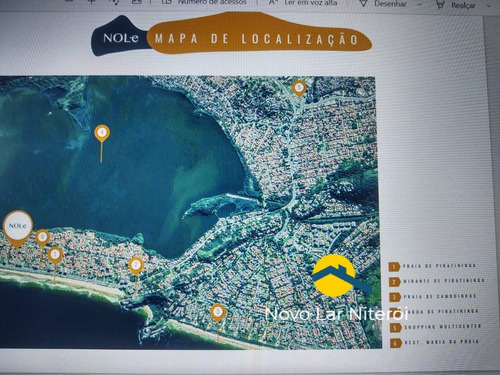Select legend text 'PRAIA DE CAMBOINHAS'
Image resolution: width=500 pixels, height=375 pixels.
(440, 296)
